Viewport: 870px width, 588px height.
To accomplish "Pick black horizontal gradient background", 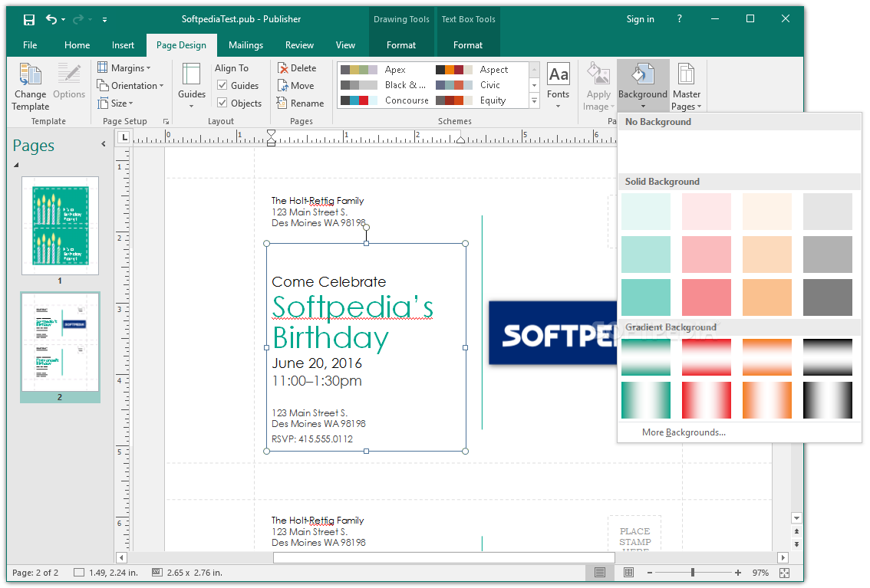I will pyautogui.click(x=827, y=357).
